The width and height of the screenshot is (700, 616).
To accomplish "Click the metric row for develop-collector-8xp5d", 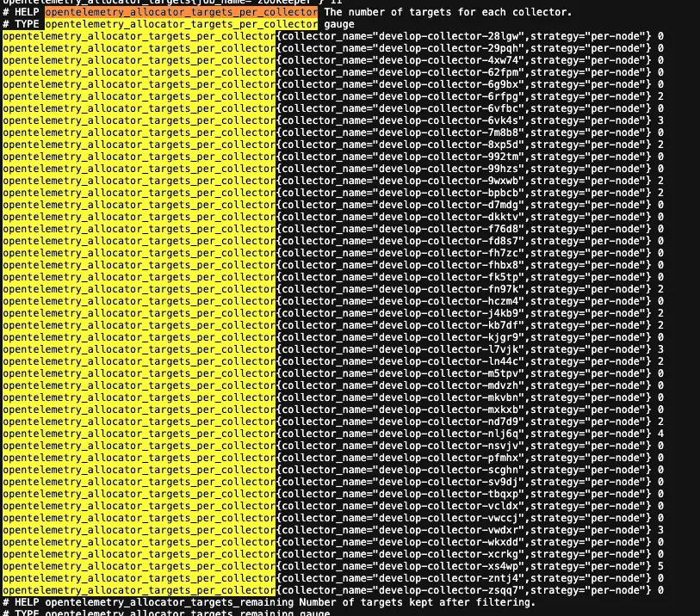I will click(333, 145).
